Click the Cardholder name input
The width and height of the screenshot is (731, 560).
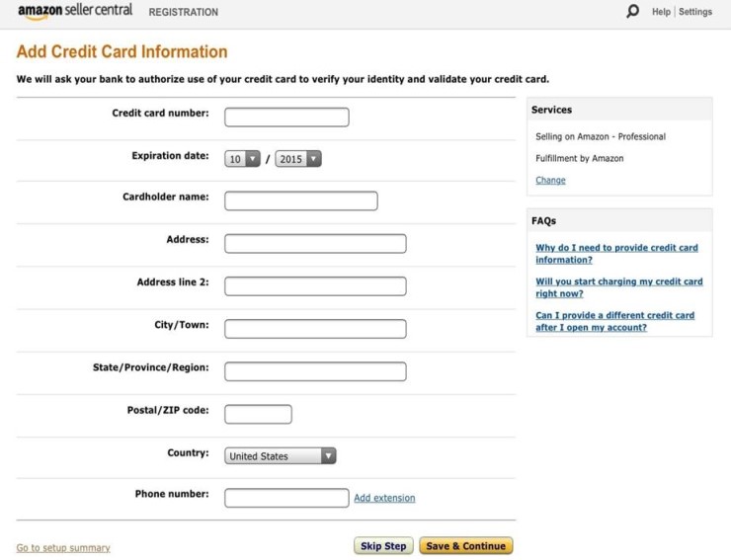(x=300, y=201)
